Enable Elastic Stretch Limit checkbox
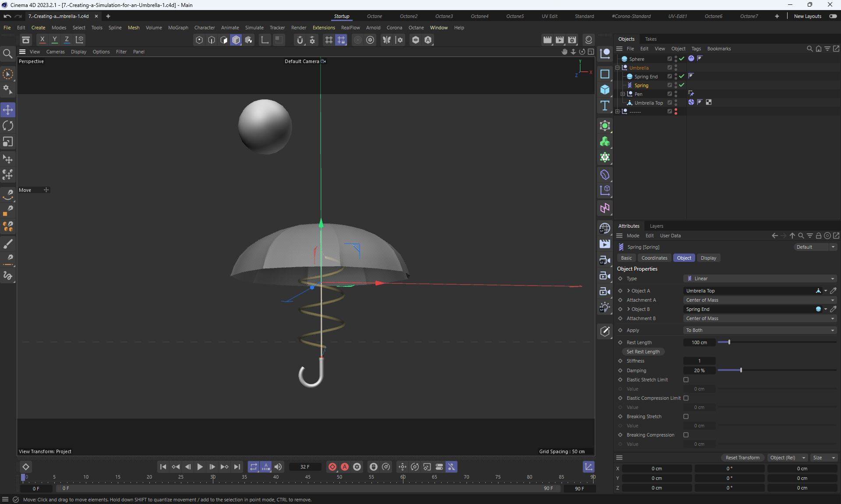841x504 pixels. (686, 380)
